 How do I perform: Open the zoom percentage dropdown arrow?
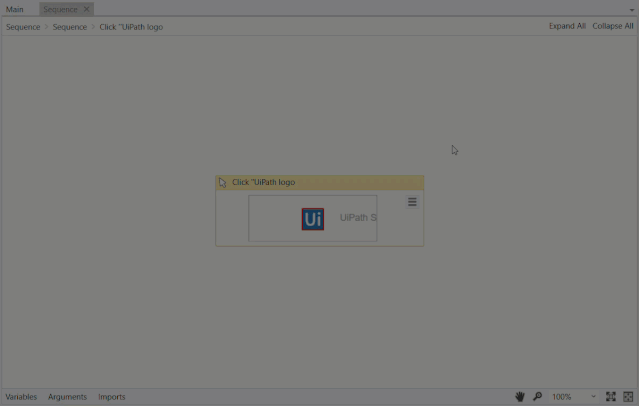tap(593, 397)
